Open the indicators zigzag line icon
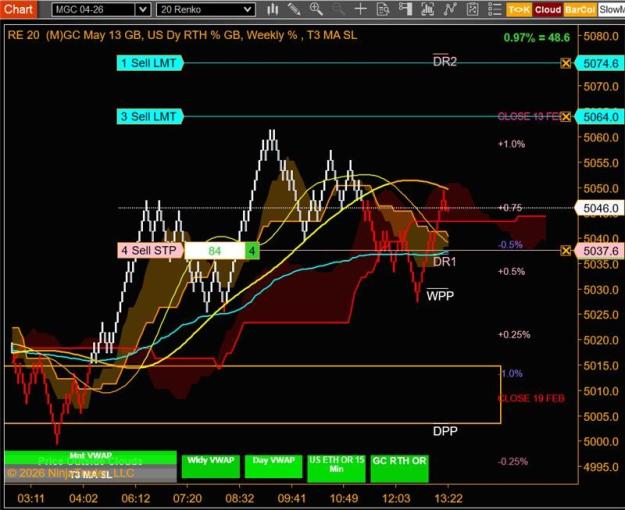This screenshot has width=625, height=510. click(450, 9)
